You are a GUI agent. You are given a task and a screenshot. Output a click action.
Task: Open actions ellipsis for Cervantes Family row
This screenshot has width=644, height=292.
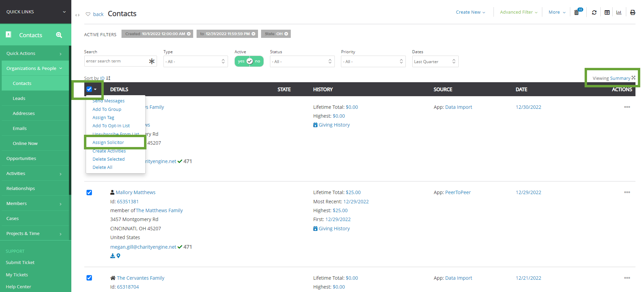click(x=627, y=278)
